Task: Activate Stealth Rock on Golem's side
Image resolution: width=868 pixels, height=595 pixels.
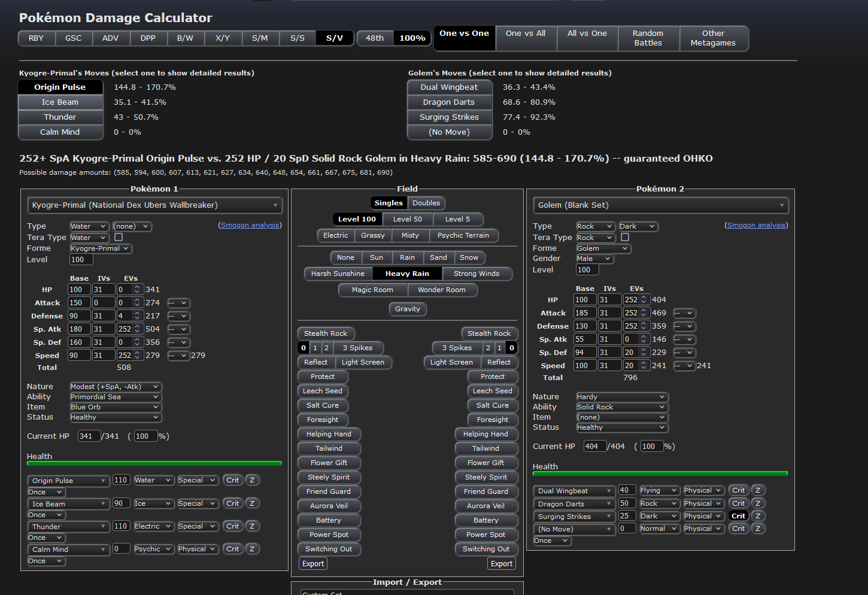Action: [488, 333]
